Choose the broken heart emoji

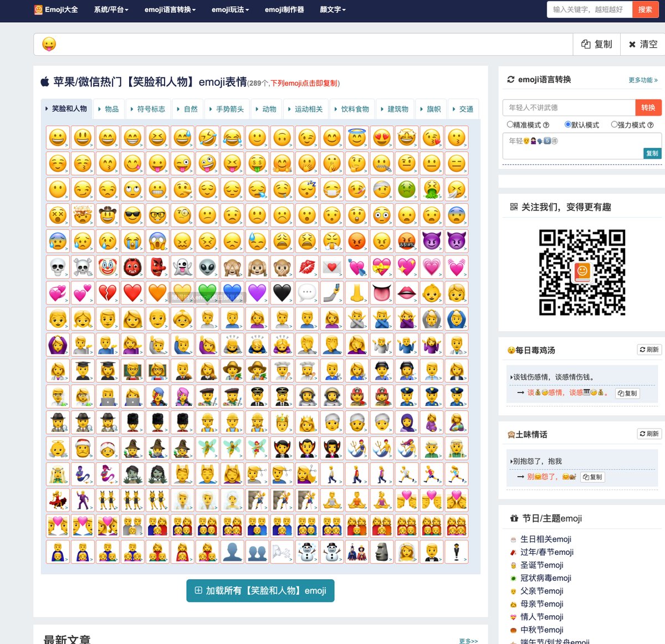coord(108,293)
